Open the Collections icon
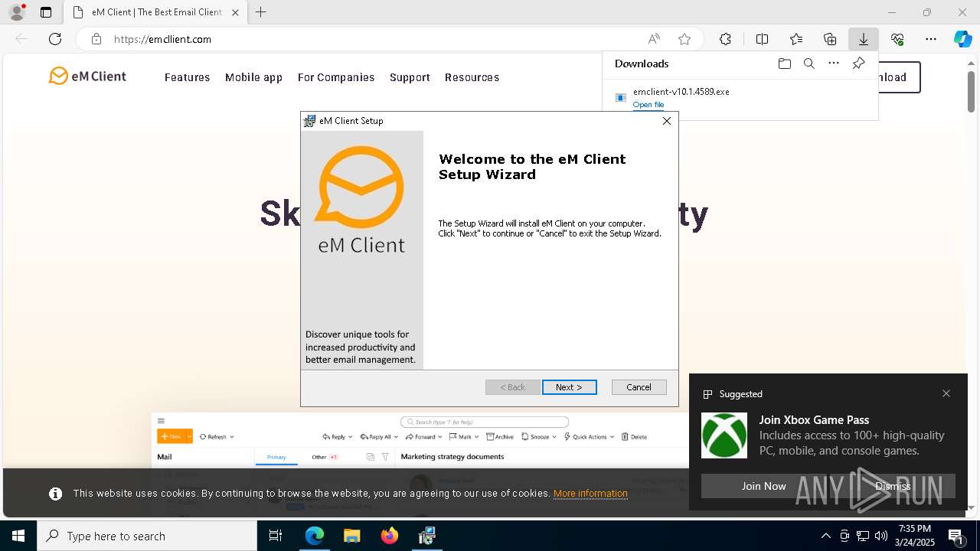Viewport: 980px width, 551px height. (830, 39)
